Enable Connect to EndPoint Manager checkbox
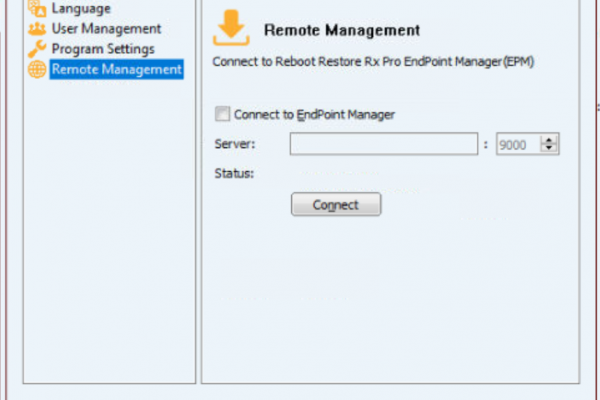Image resolution: width=600 pixels, height=400 pixels. pyautogui.click(x=222, y=114)
